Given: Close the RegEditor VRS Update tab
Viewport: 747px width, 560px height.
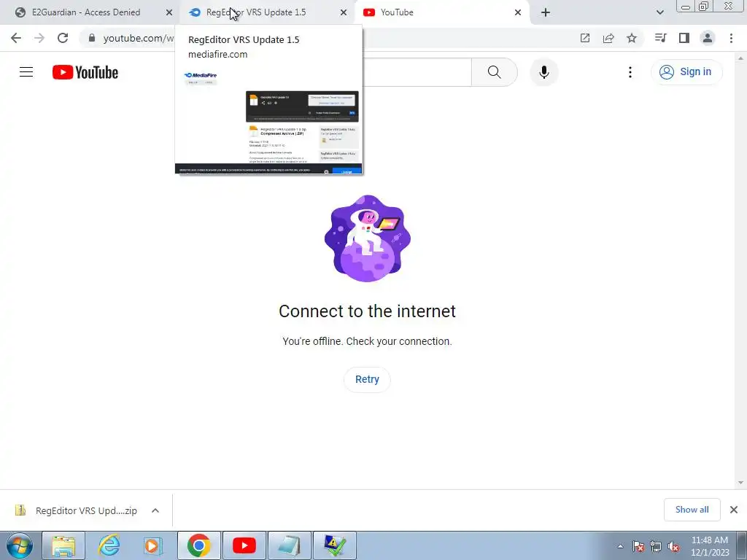Looking at the screenshot, I should click(344, 12).
